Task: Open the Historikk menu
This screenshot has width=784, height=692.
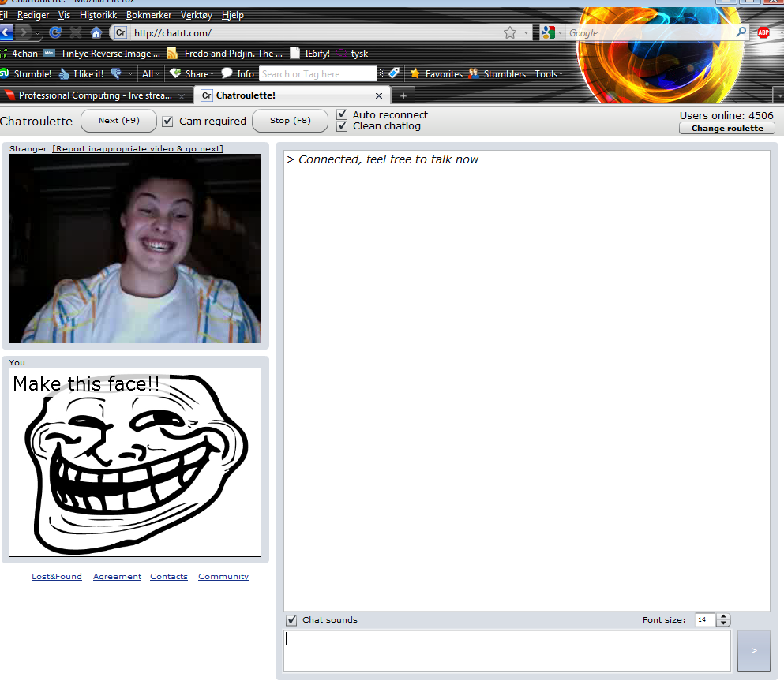Action: (x=98, y=15)
